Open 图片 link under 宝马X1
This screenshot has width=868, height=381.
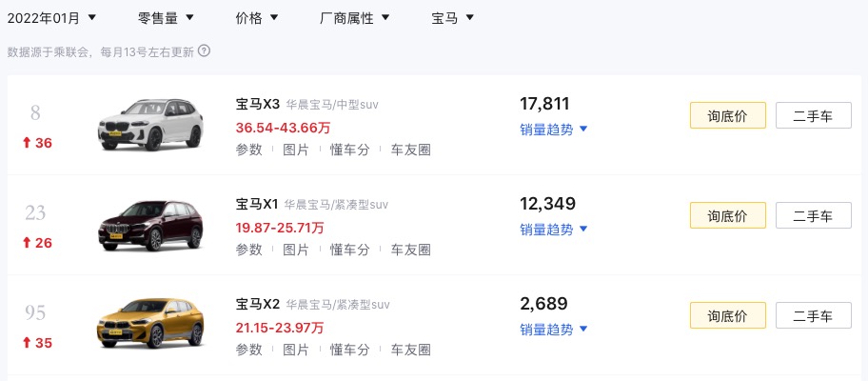pyautogui.click(x=296, y=250)
